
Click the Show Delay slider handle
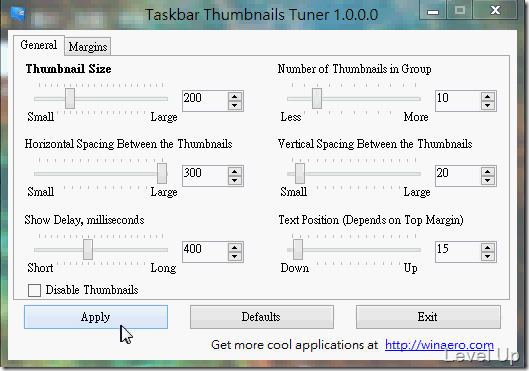pos(88,249)
